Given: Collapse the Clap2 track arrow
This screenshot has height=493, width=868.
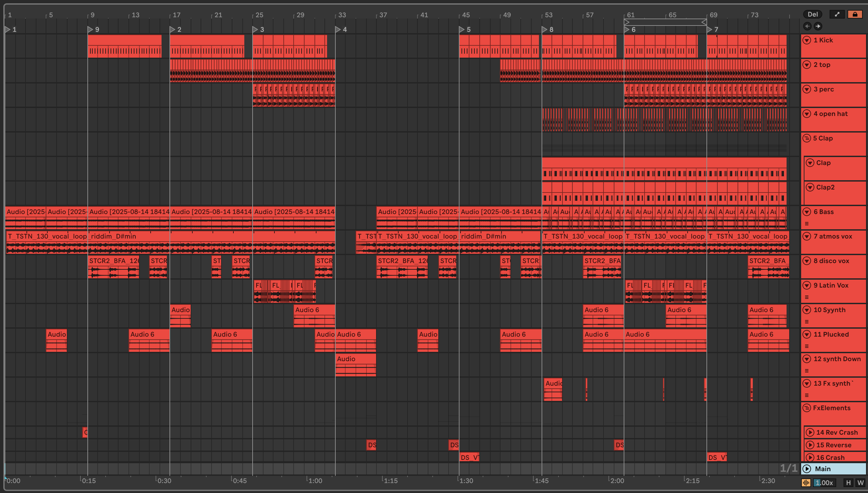Looking at the screenshot, I should [x=810, y=187].
